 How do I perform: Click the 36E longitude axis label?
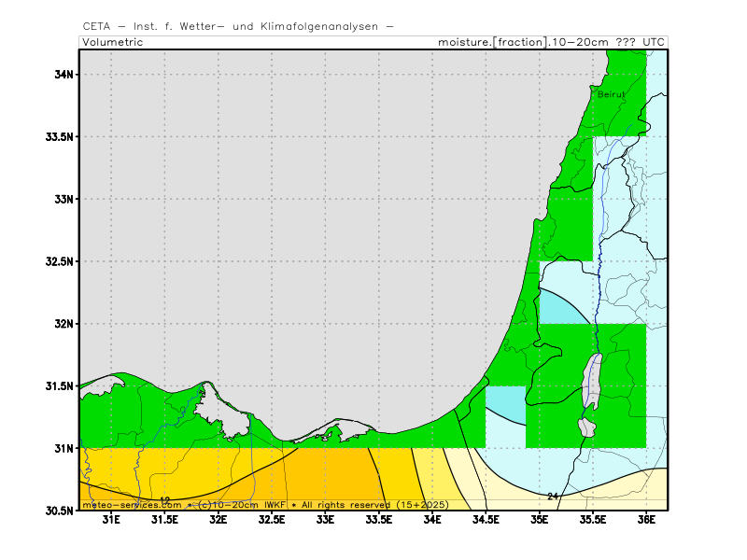(x=646, y=520)
